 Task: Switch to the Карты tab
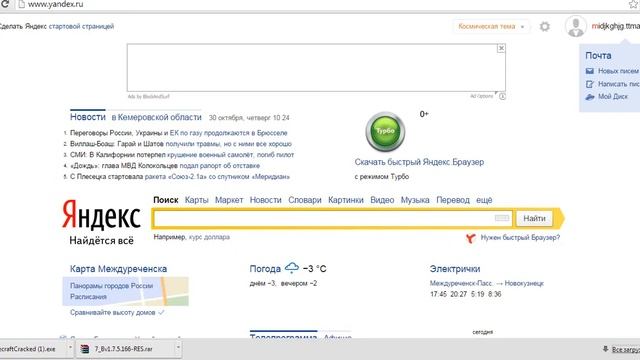tap(196, 200)
